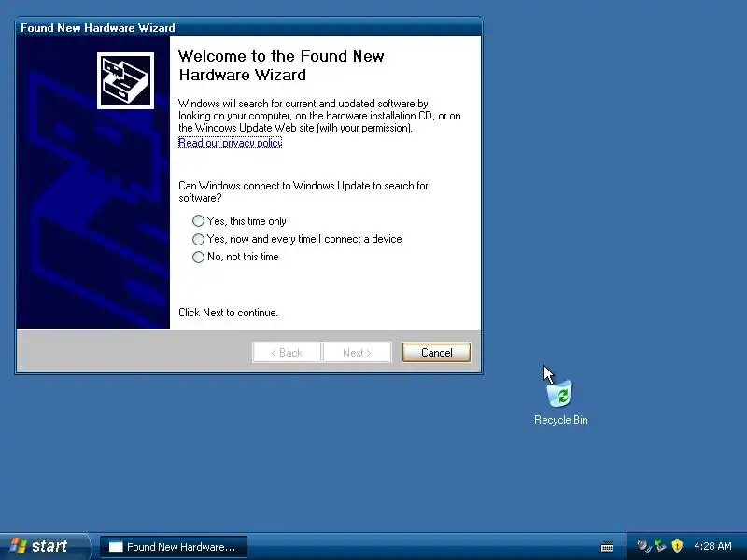Click the Found New Hardware Wizard title bar
Viewport: 747px width, 560px height.
click(248, 28)
